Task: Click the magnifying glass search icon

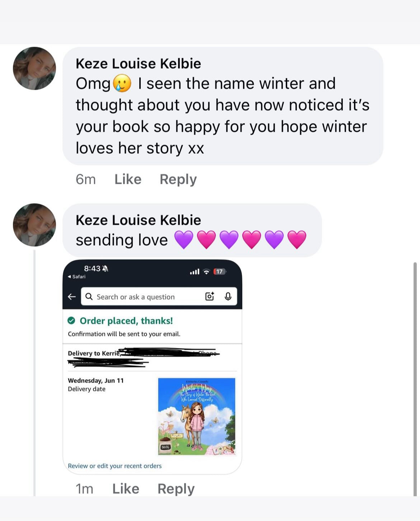Action: [89, 297]
